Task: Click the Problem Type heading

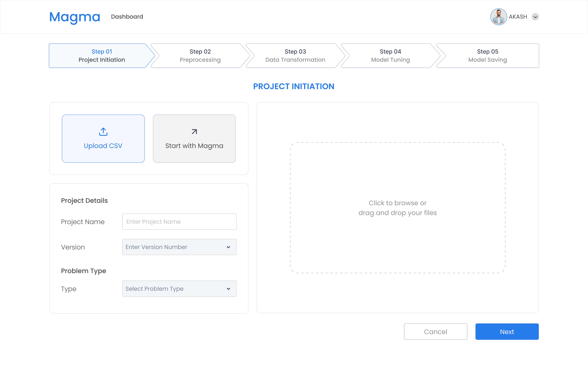Action: coord(84,271)
